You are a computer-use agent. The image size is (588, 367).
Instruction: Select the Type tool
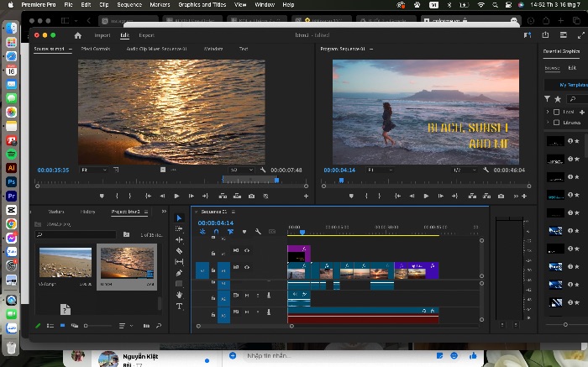click(x=179, y=307)
